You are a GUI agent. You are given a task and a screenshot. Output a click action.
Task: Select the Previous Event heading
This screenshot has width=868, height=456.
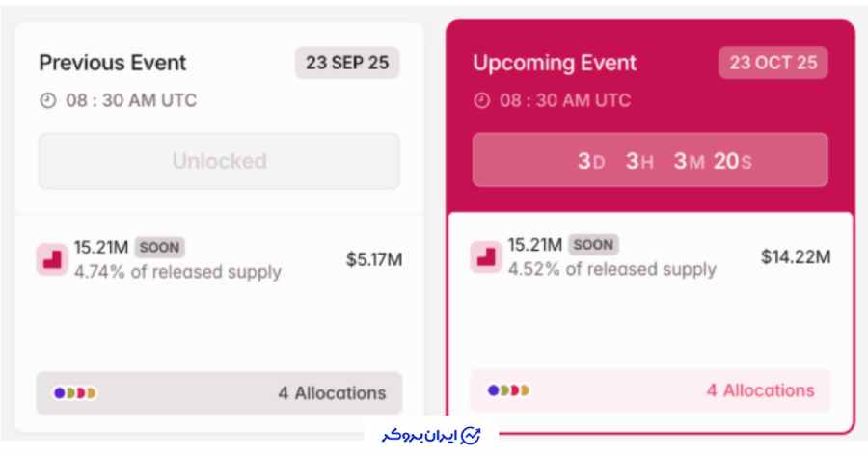coord(113,63)
